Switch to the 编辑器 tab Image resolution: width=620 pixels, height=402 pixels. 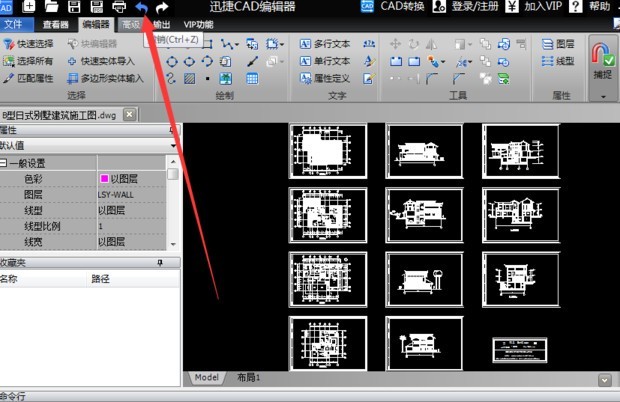point(96,25)
